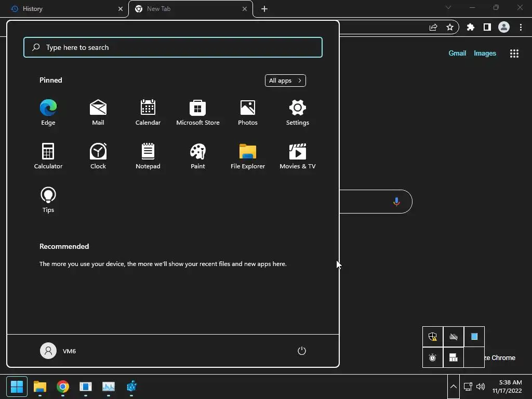Launch Movies & TV app
Screen dimensions: 532x399
pyautogui.click(x=298, y=156)
